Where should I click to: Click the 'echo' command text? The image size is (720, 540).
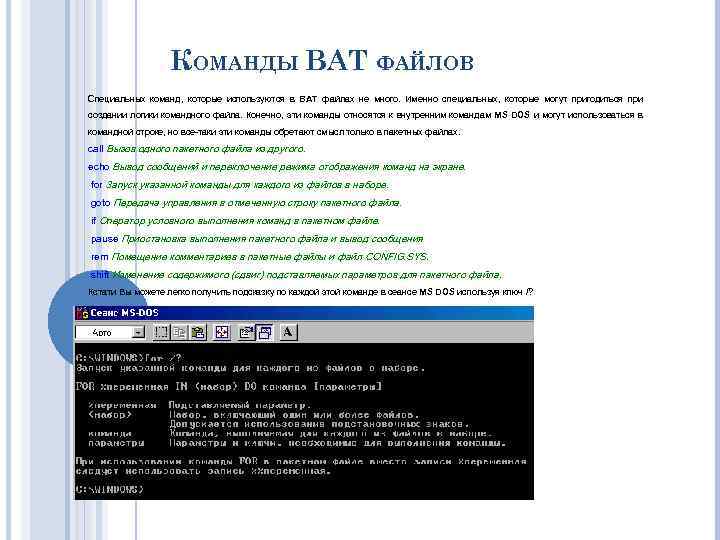tap(98, 167)
